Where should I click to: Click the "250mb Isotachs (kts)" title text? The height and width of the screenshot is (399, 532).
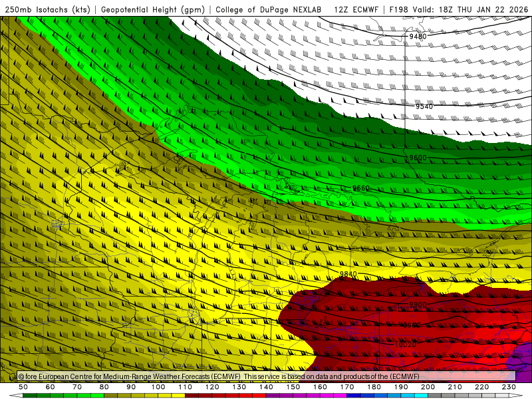[47, 9]
